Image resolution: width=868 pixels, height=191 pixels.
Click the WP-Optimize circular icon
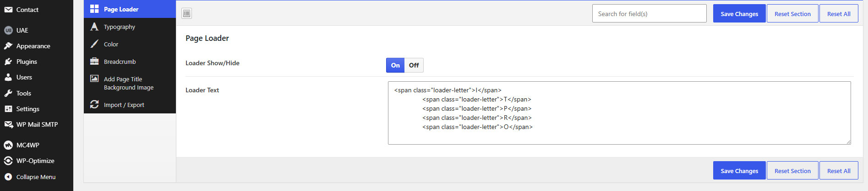click(8, 161)
